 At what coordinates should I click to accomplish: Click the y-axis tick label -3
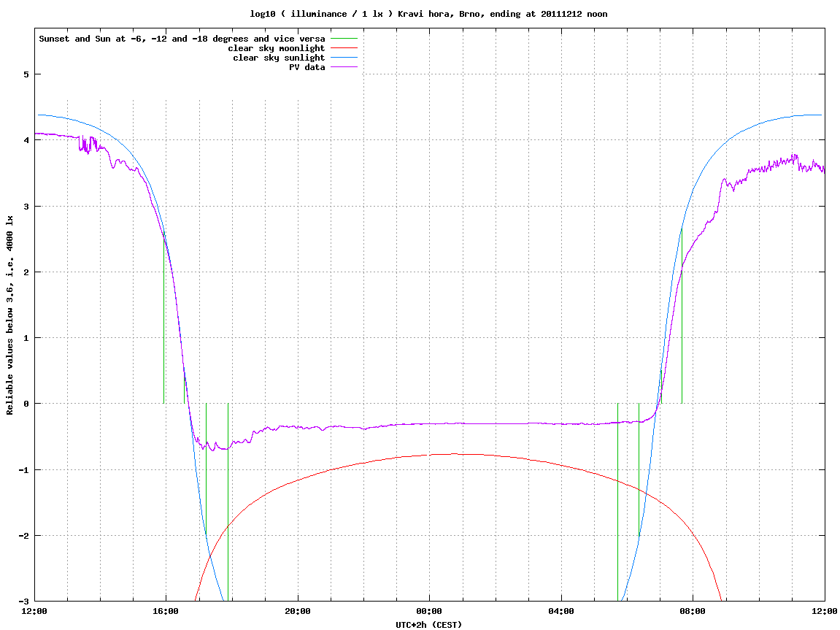coord(23,601)
